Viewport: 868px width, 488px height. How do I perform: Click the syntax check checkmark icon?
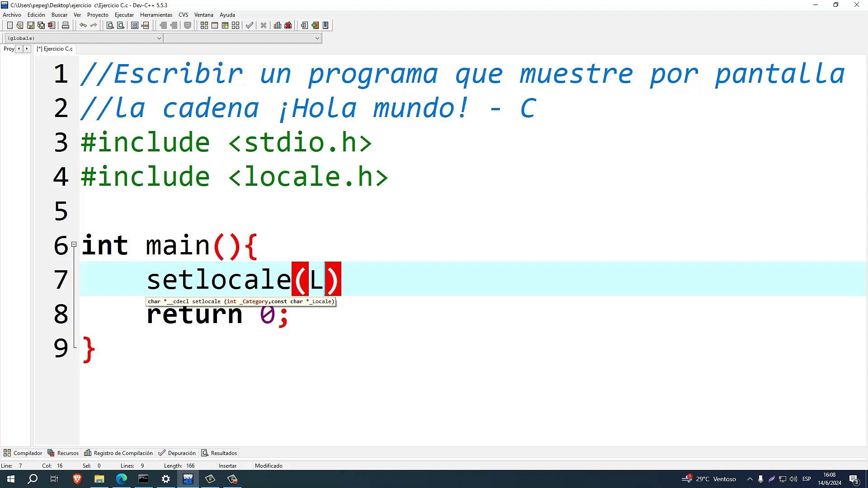(x=249, y=25)
